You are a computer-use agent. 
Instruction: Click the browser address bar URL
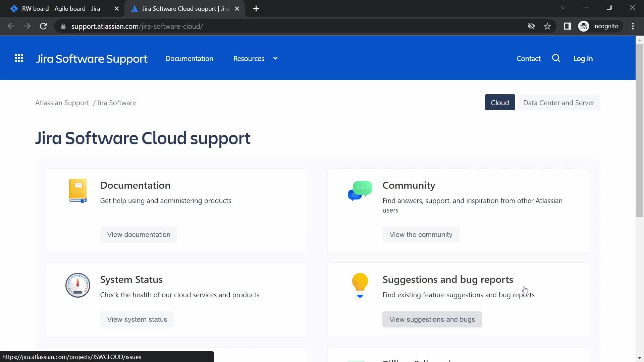[x=137, y=26]
